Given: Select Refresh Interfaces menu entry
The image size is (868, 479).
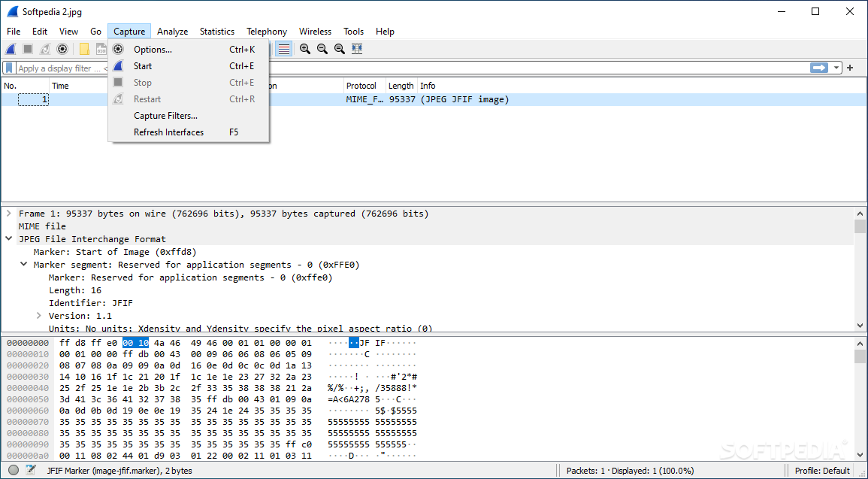Looking at the screenshot, I should tap(189, 132).
